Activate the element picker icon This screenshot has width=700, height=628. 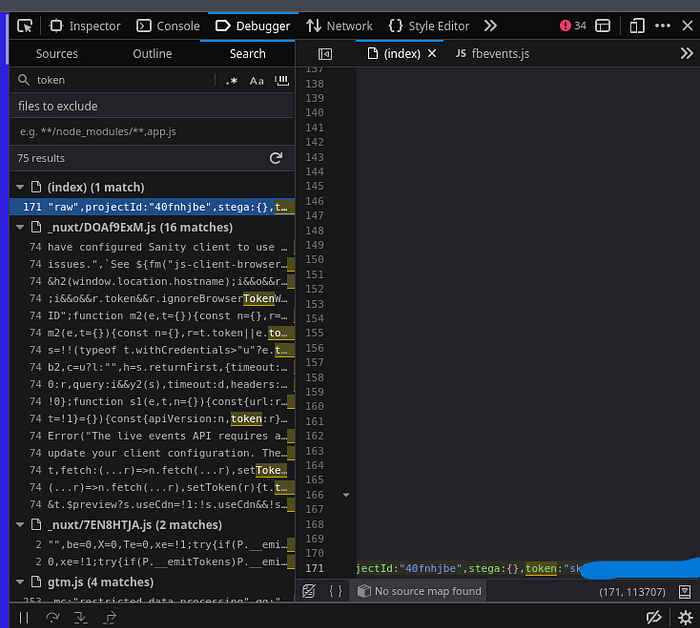coord(25,26)
